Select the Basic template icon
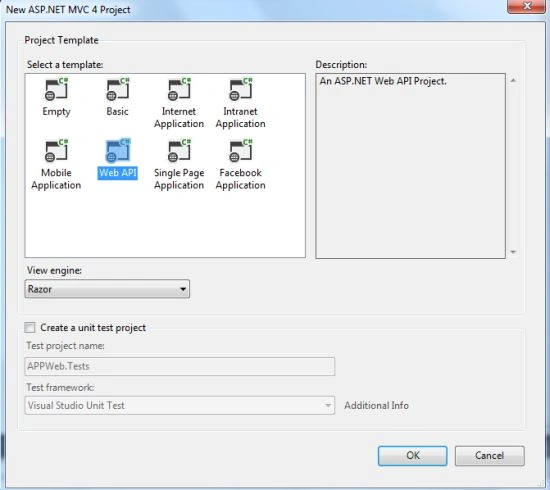Screen dimensions: 550x490 pos(118,89)
